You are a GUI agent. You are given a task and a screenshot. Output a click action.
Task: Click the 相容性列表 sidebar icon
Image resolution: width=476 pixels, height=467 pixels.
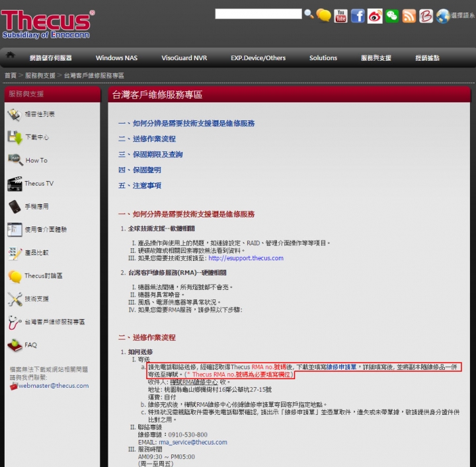[x=15, y=115]
